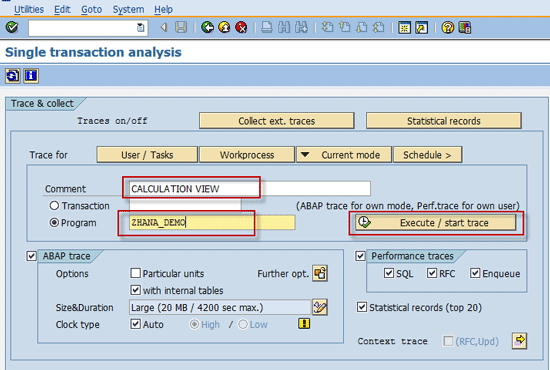Image resolution: width=550 pixels, height=370 pixels.
Task: Click the Workprocess button
Action: pyautogui.click(x=247, y=155)
